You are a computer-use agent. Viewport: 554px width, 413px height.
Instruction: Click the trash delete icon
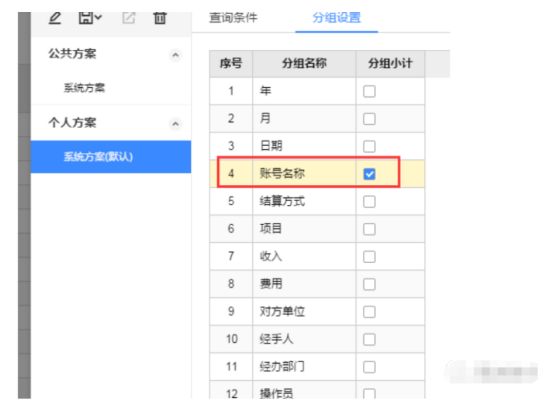tap(160, 18)
